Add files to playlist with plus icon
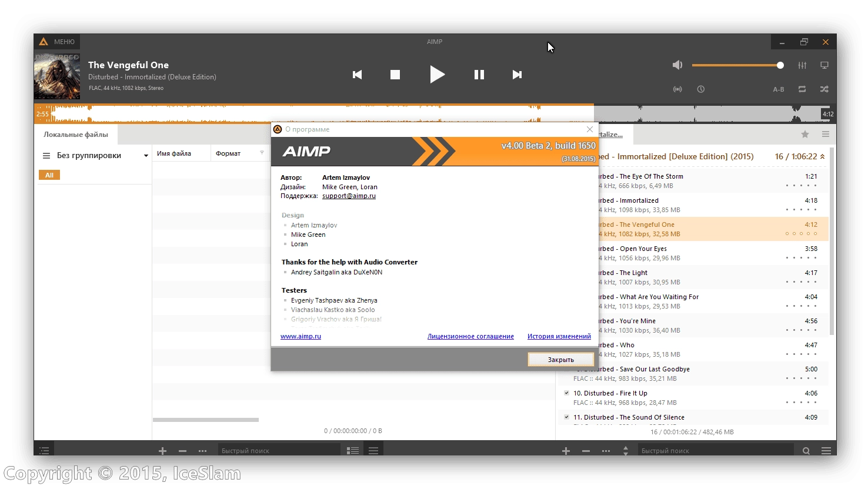868x486 pixels. click(566, 451)
